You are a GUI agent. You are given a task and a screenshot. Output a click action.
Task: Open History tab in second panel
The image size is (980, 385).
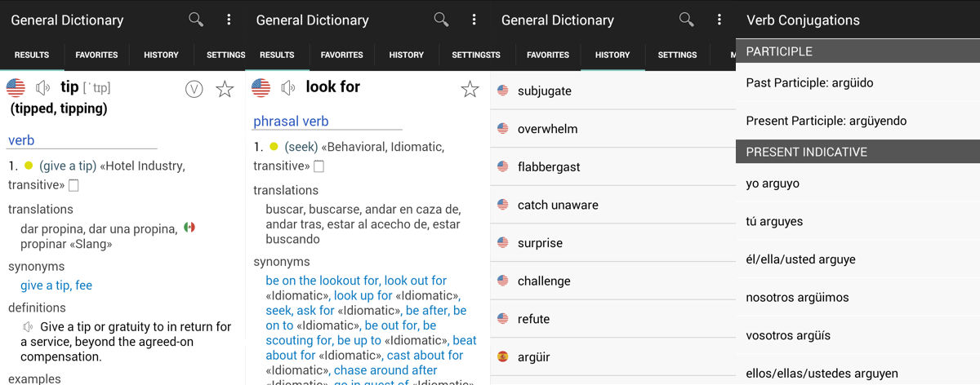[x=406, y=55]
